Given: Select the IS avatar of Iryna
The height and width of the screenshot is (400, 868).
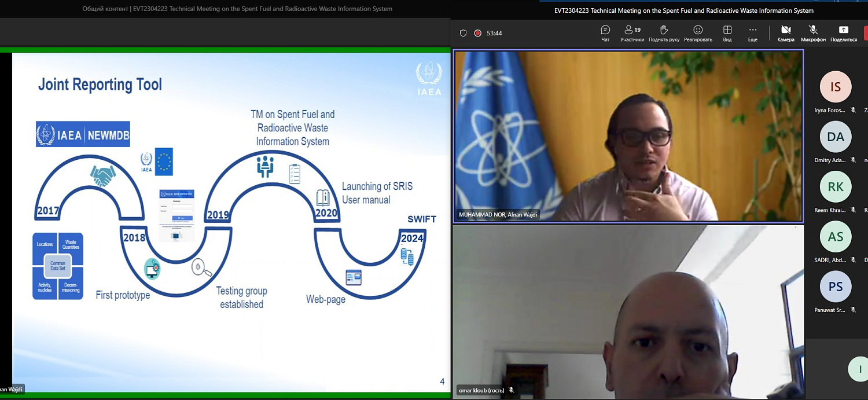Looking at the screenshot, I should (835, 87).
